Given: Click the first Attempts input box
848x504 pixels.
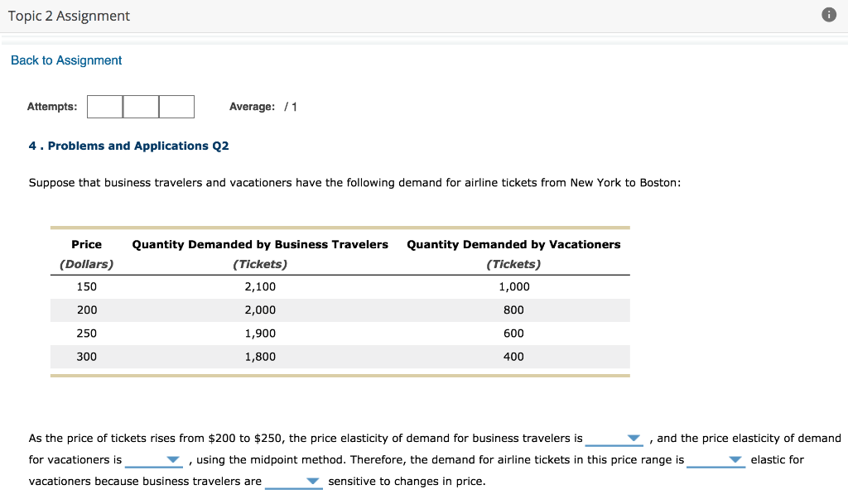Looking at the screenshot, I should tap(105, 106).
